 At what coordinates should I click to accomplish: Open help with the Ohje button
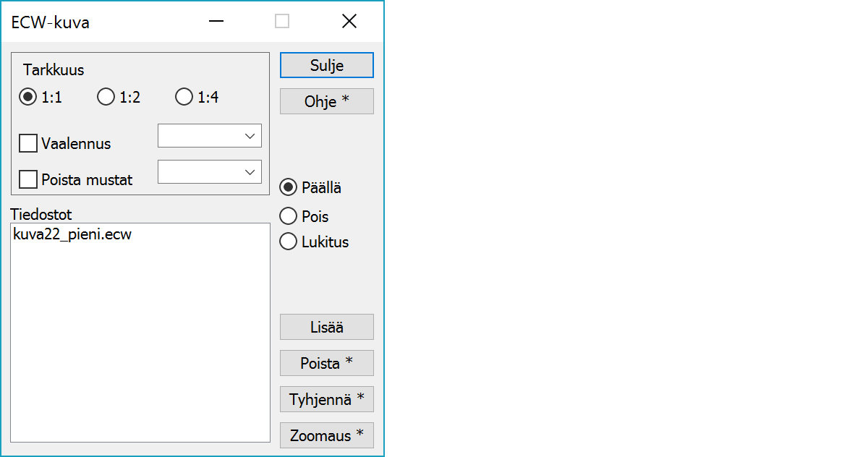[x=326, y=101]
